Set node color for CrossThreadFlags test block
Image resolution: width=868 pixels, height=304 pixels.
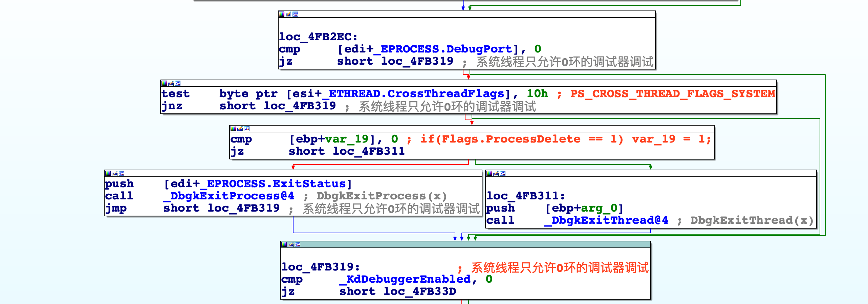164,83
